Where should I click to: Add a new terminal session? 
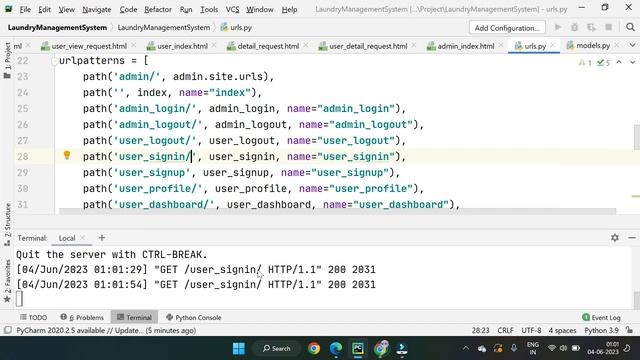102,238
